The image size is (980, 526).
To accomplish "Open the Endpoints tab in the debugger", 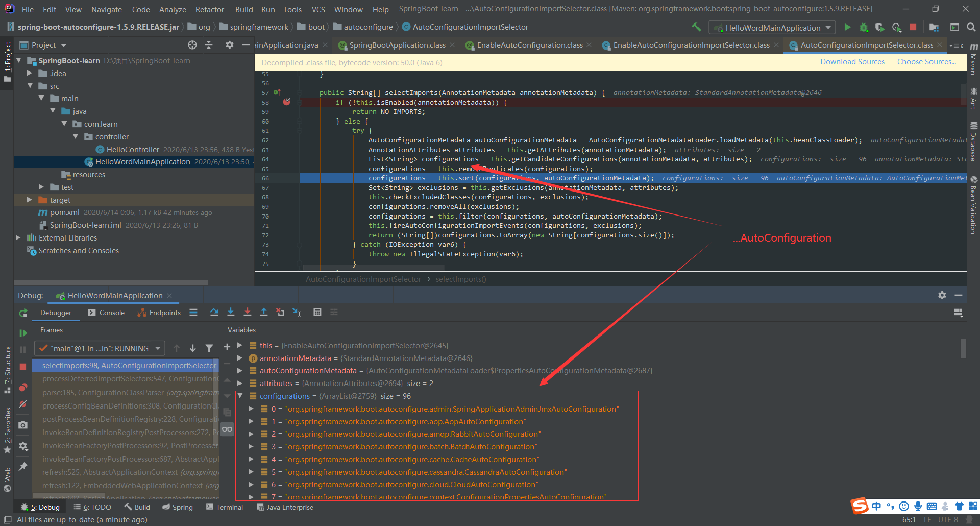I will tap(159, 313).
